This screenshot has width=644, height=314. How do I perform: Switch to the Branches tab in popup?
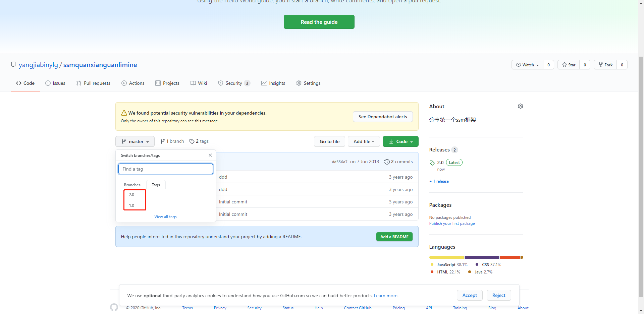132,185
